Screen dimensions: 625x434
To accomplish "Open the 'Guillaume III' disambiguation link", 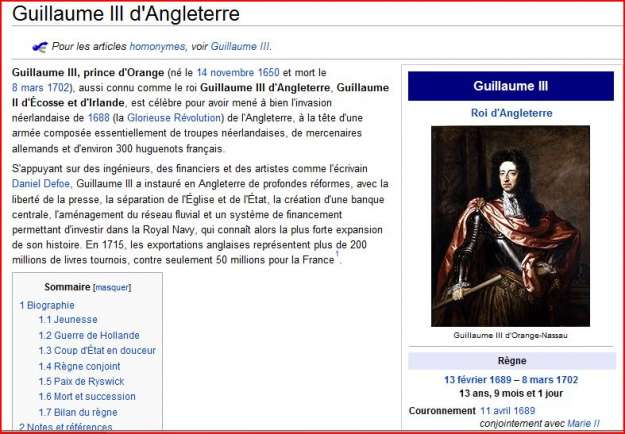I will (x=240, y=46).
